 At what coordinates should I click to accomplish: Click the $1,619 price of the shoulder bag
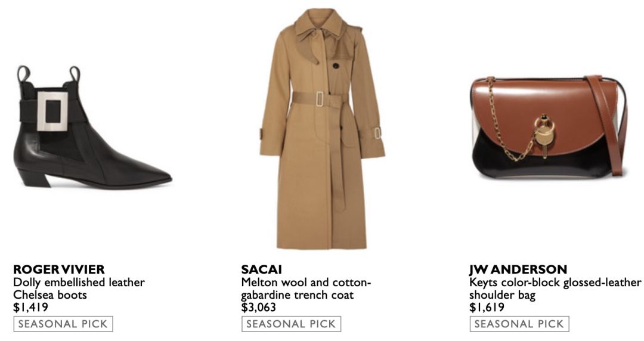(487, 307)
